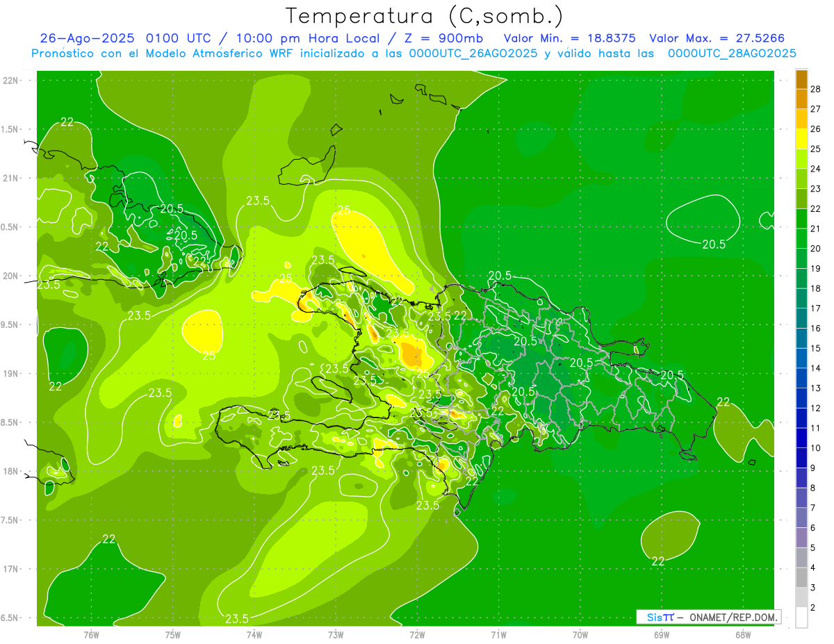
Task: Click the "12" value on the color scale
Action: point(816,408)
